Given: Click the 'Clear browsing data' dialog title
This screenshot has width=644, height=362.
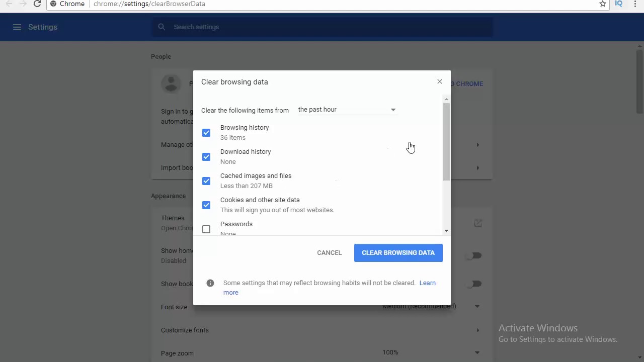Looking at the screenshot, I should [x=234, y=82].
